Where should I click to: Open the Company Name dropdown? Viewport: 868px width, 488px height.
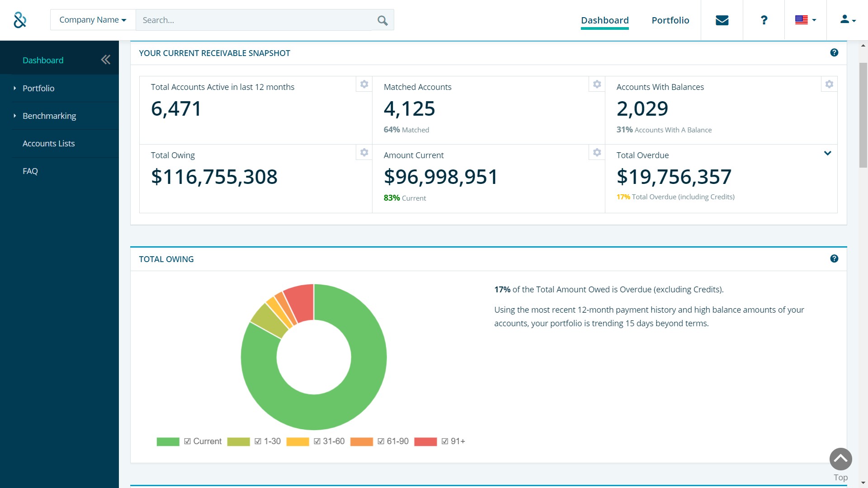pyautogui.click(x=93, y=20)
